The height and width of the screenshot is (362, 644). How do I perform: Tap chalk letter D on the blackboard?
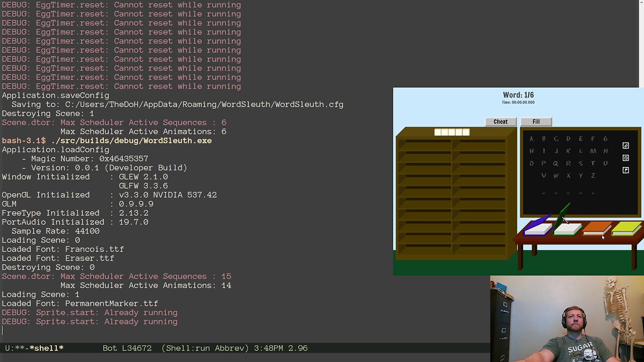point(569,139)
